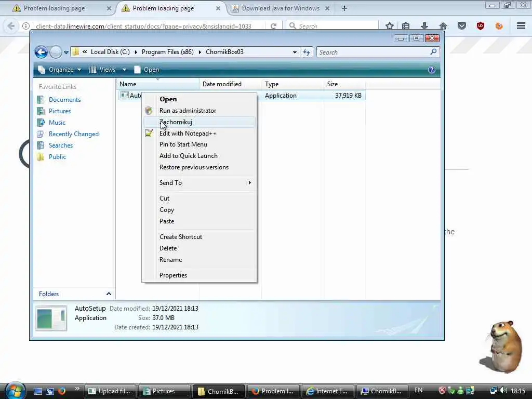This screenshot has height=399, width=532.
Task: Expand the Views dropdown arrow
Action: coord(125,70)
